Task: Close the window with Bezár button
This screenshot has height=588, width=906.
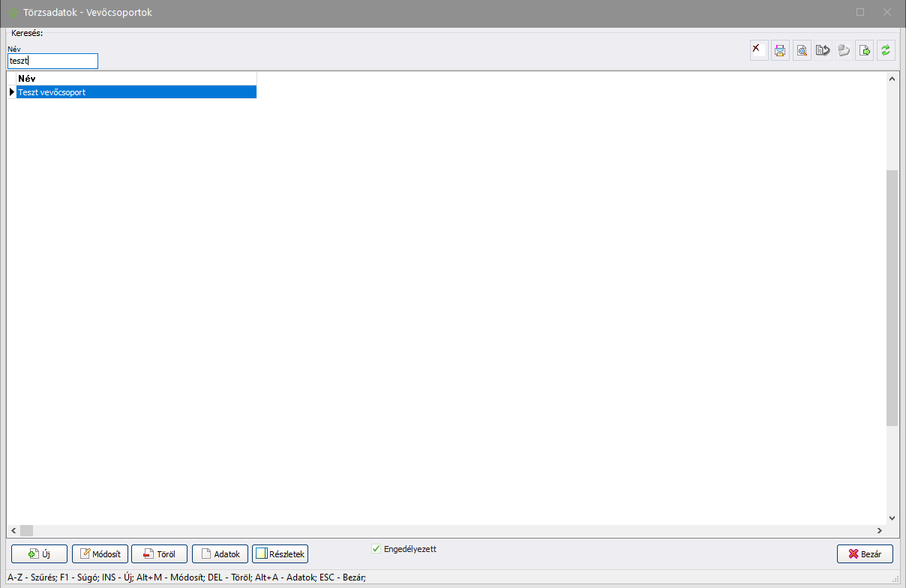Action: point(865,553)
